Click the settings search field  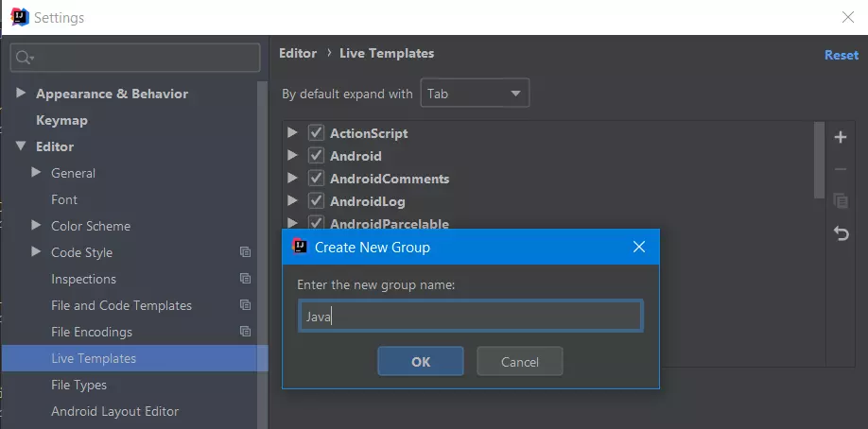135,58
